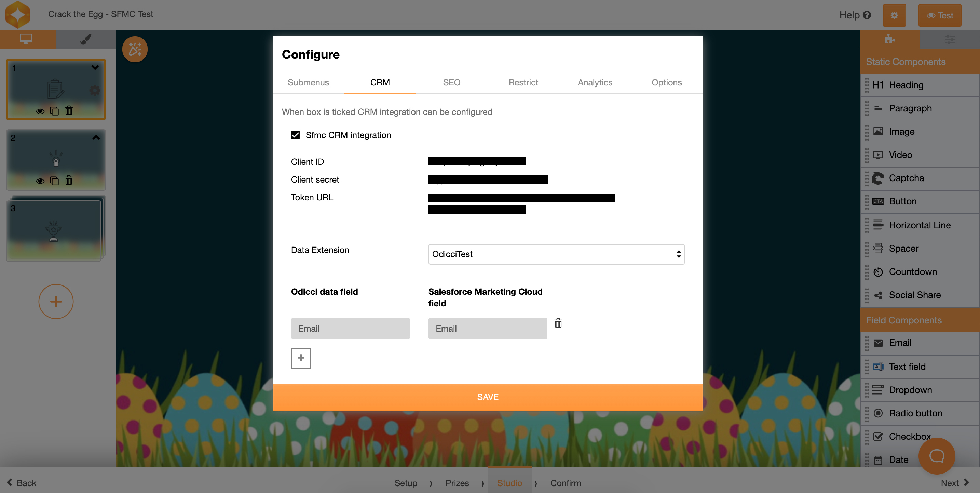Toggle visibility eye on page 2
The width and height of the screenshot is (980, 493).
click(x=40, y=181)
